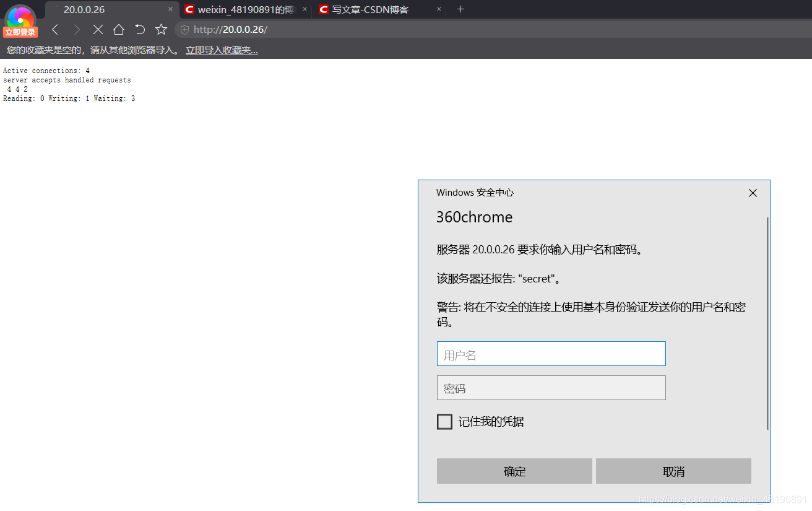Click the dialog's vertical scrollbar
The image size is (812, 511).
click(x=767, y=323)
